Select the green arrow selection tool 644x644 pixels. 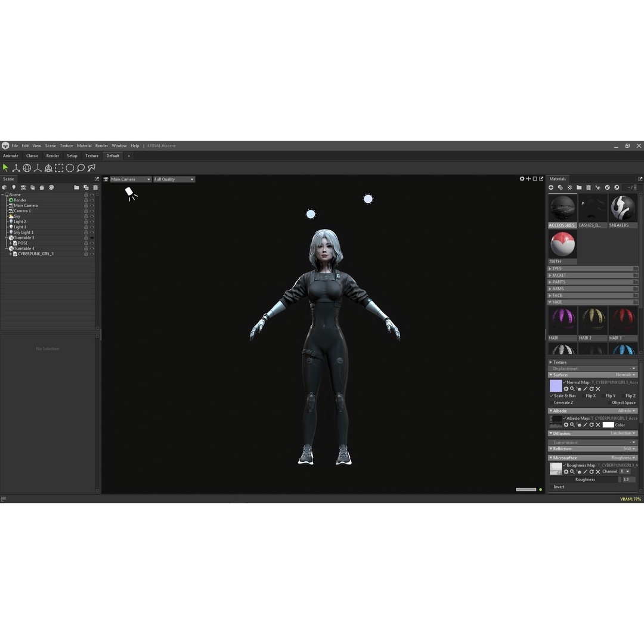(5, 168)
